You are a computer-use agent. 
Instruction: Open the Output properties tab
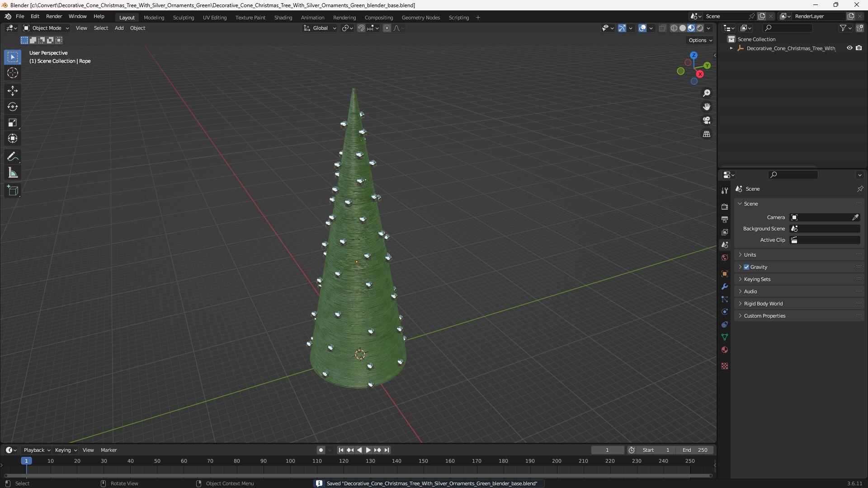(725, 219)
